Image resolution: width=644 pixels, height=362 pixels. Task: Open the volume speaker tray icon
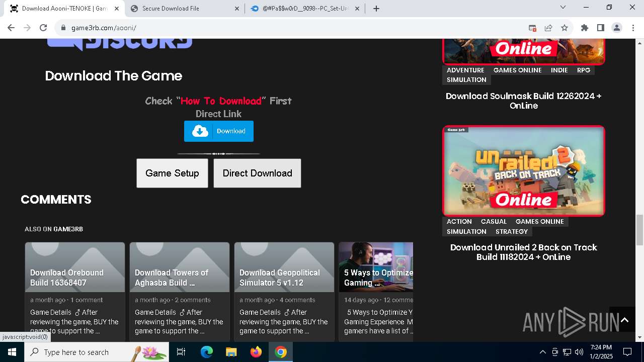579,352
